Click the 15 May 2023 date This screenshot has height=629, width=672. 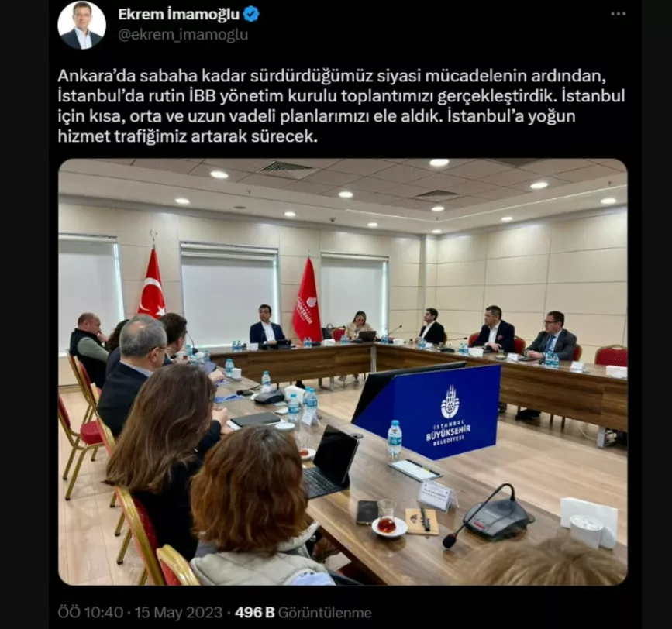(179, 612)
